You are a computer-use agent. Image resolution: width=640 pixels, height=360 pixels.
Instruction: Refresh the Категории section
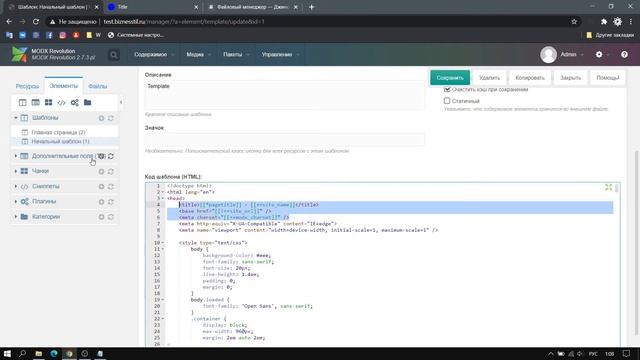pyautogui.click(x=111, y=217)
